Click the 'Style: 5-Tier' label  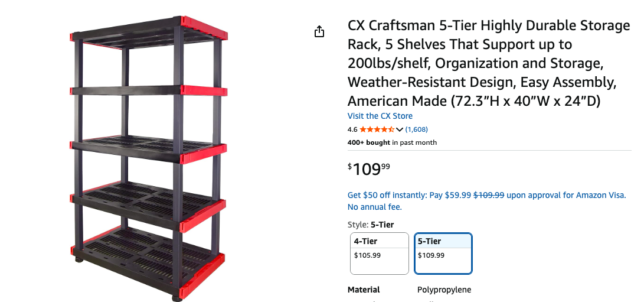pos(370,225)
